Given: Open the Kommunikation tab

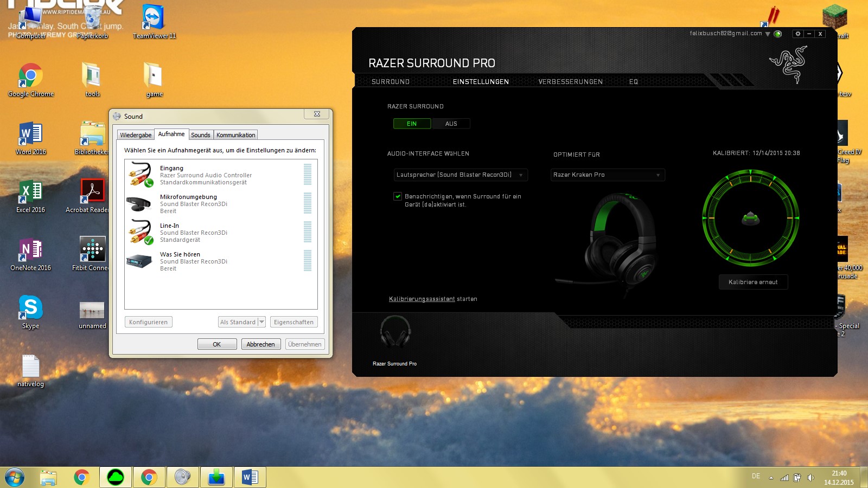Looking at the screenshot, I should [x=236, y=135].
